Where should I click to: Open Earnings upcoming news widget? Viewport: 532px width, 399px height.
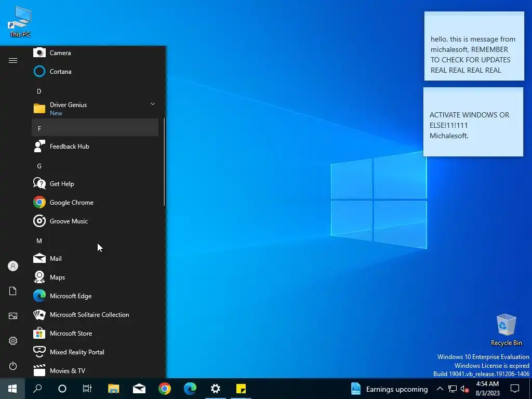pos(389,389)
